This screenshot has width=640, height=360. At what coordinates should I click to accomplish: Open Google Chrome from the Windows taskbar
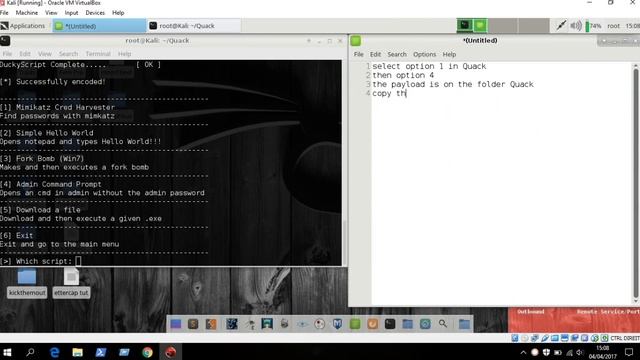pos(147,352)
